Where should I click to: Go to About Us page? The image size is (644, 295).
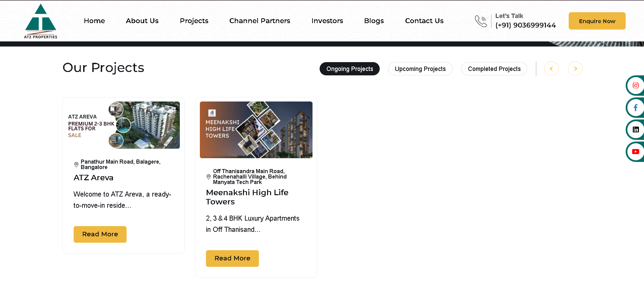(142, 21)
